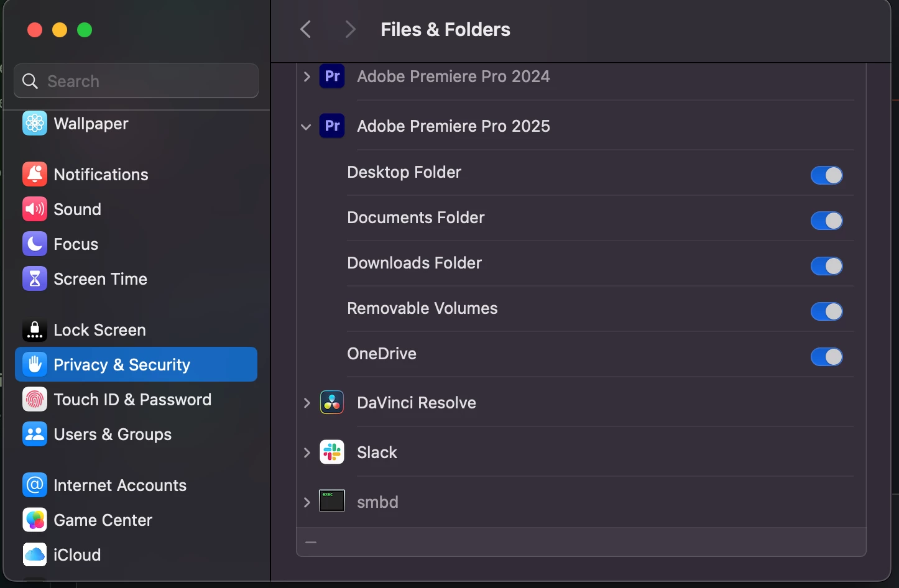Click the Privacy & Security label
The width and height of the screenshot is (899, 588).
[x=122, y=365]
